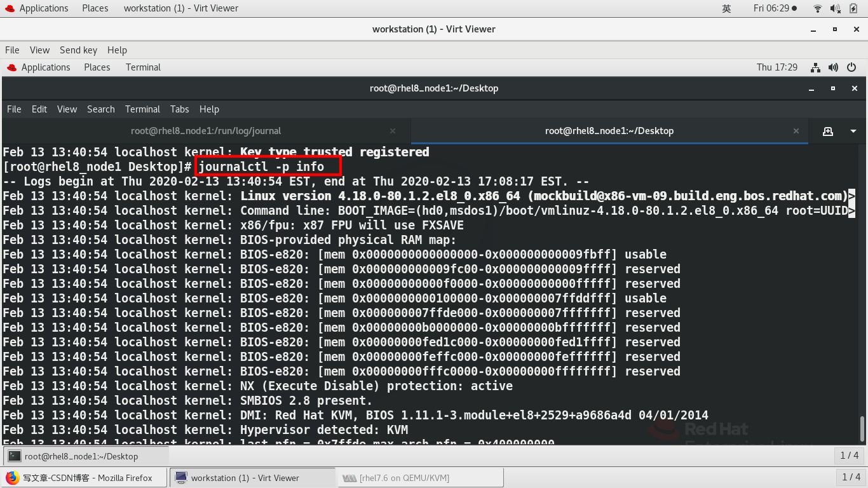Click guest power icon
Image resolution: width=868 pixels, height=488 pixels.
click(x=851, y=67)
